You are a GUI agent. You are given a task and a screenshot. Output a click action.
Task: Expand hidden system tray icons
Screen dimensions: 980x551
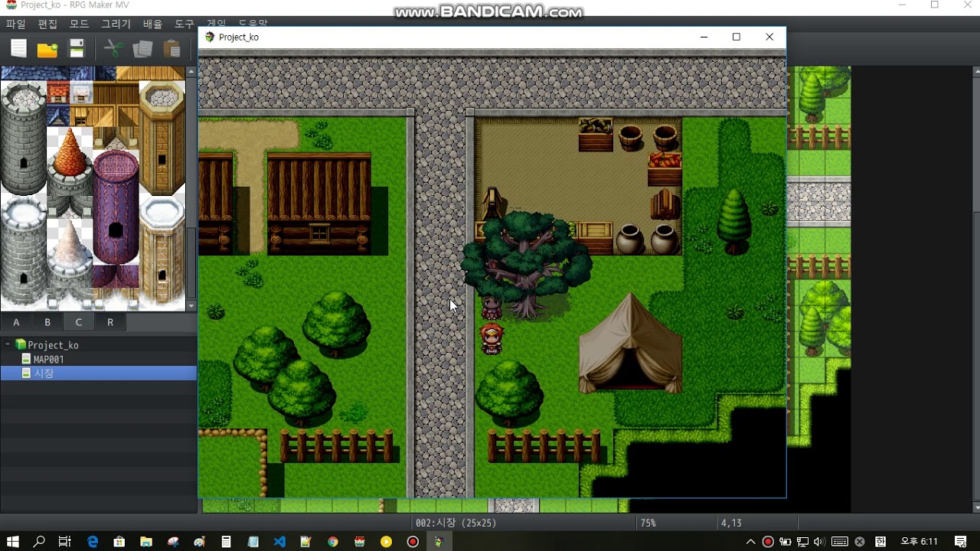click(x=751, y=542)
